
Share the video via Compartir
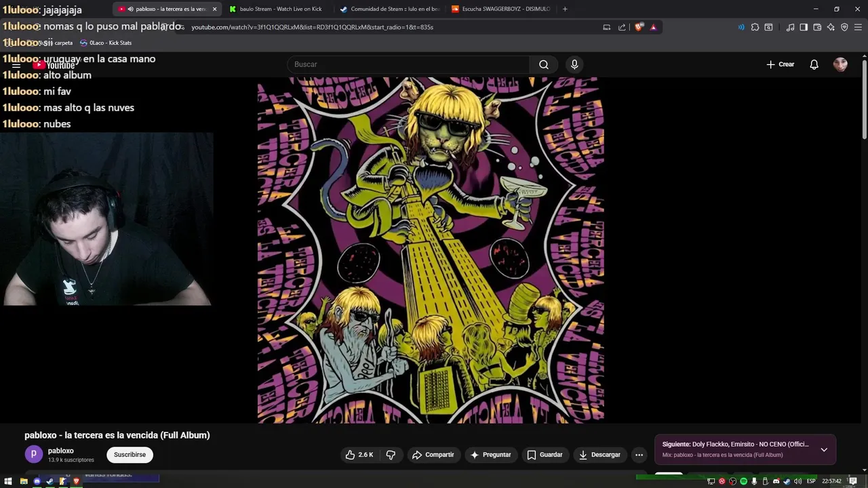tap(433, 455)
